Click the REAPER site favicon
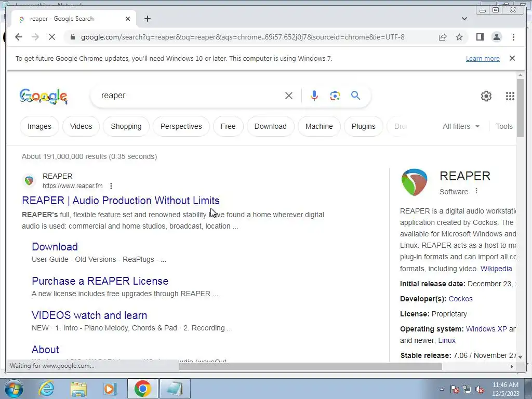Screen dimensions: 532x399 29,180
